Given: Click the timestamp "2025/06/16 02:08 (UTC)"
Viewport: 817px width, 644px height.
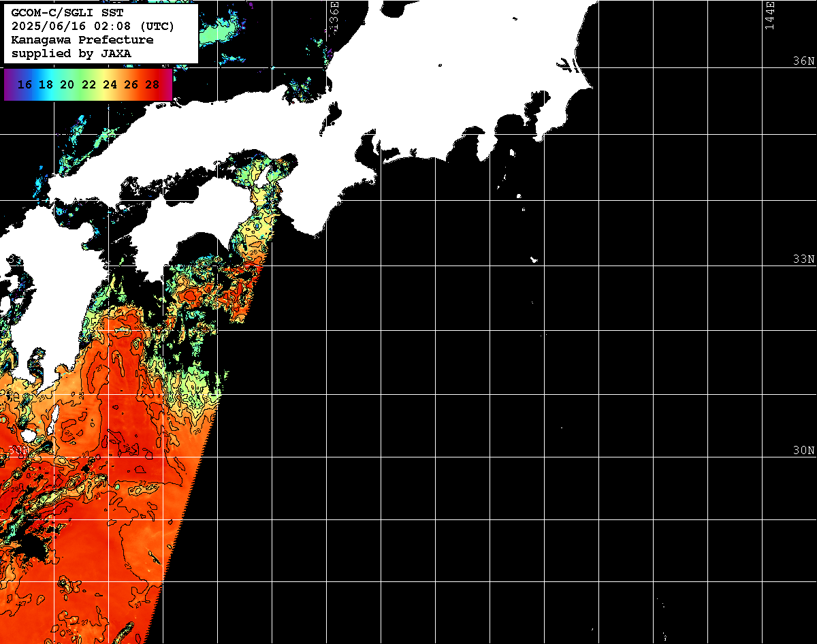Looking at the screenshot, I should tap(93, 27).
